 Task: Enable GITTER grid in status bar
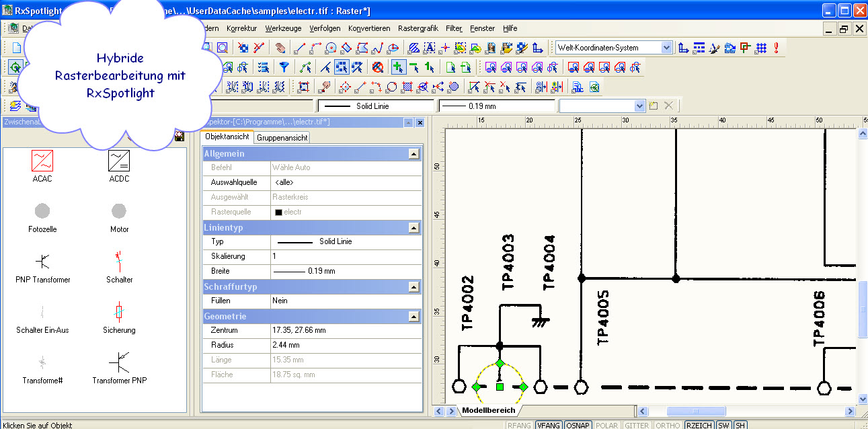point(636,425)
